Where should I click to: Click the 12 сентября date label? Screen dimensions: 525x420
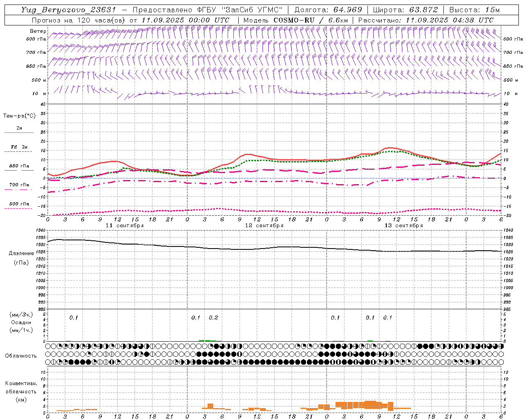(x=264, y=226)
